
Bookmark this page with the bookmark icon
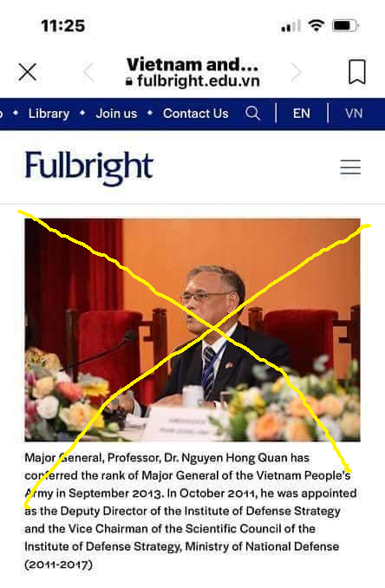point(357,72)
